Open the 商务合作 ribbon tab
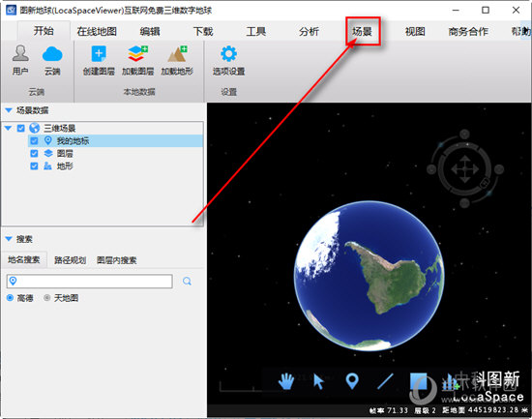Image resolution: width=532 pixels, height=419 pixels. 468,32
